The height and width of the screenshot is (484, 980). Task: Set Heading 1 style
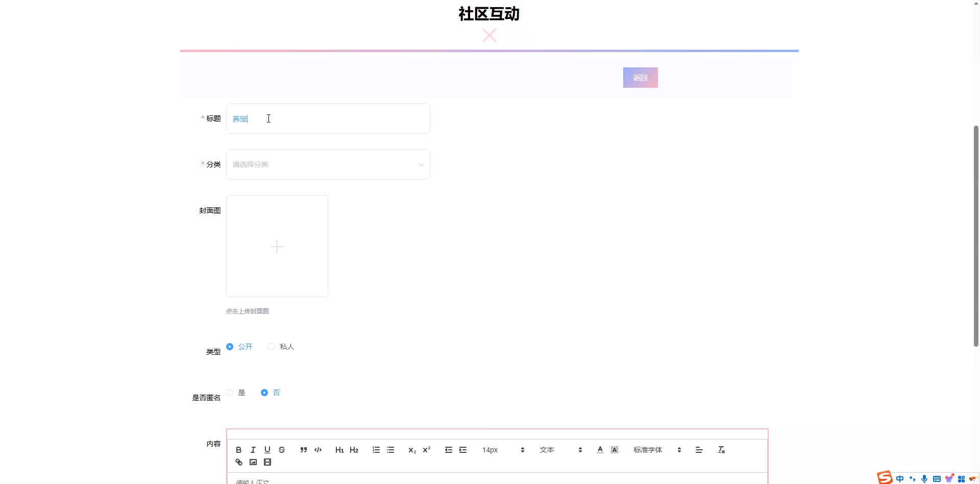[x=339, y=450]
